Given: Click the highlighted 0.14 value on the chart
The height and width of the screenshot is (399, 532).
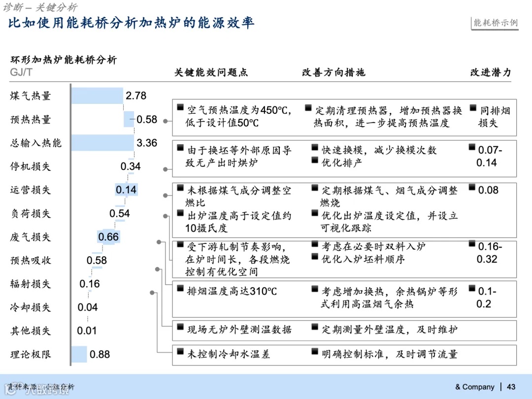Looking at the screenshot, I should 127,190.
